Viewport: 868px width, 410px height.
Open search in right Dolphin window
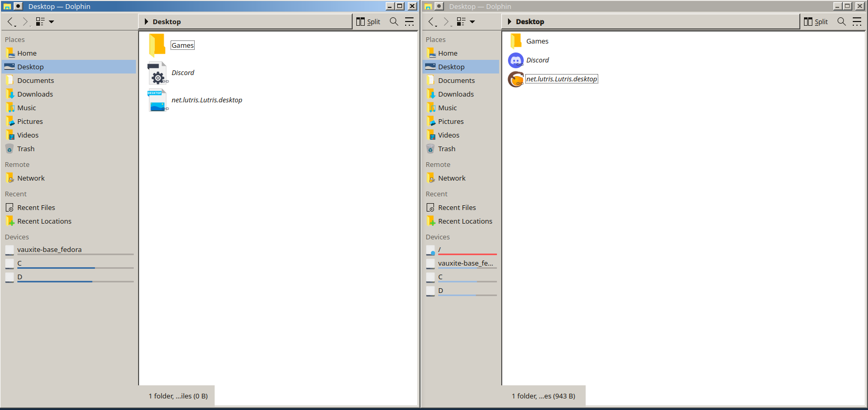[842, 22]
